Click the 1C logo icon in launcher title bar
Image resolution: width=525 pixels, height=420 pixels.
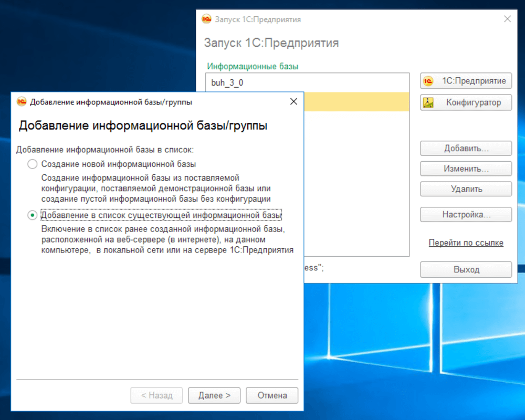click(206, 19)
